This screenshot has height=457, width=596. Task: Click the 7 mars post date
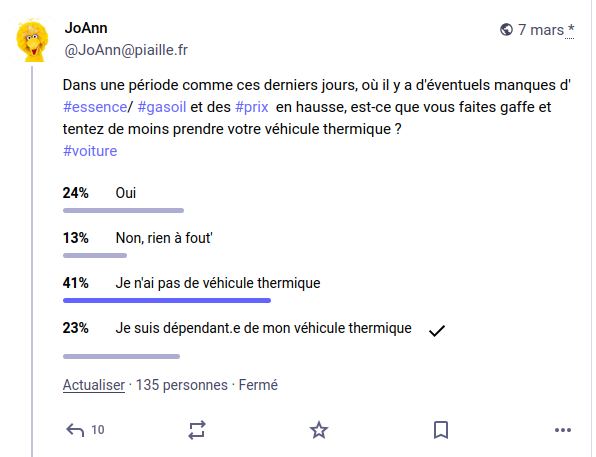coord(541,30)
